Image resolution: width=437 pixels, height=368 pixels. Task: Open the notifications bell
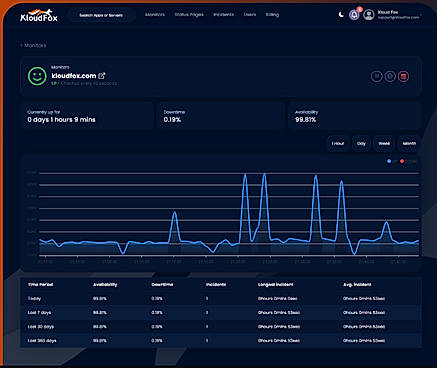coord(354,15)
